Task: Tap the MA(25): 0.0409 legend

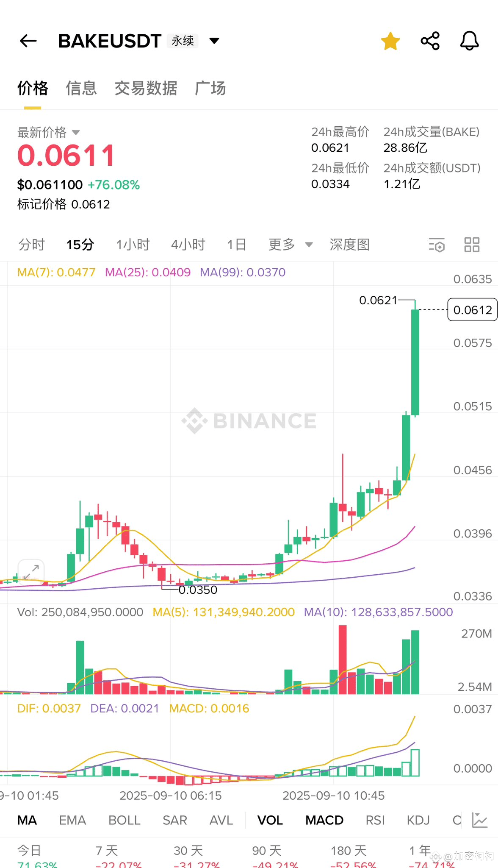Action: 148,272
